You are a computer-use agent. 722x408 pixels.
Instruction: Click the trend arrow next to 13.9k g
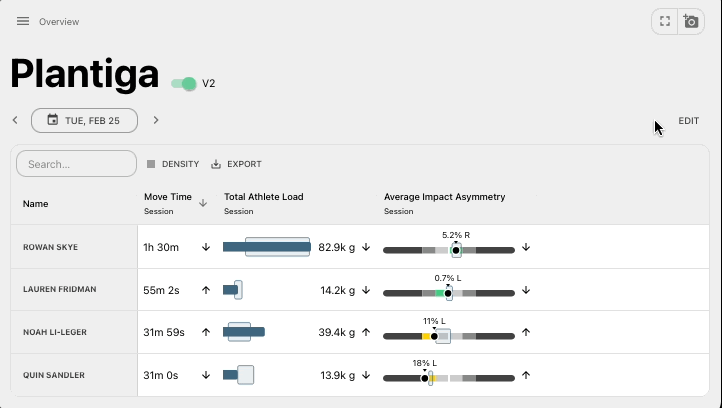366,375
